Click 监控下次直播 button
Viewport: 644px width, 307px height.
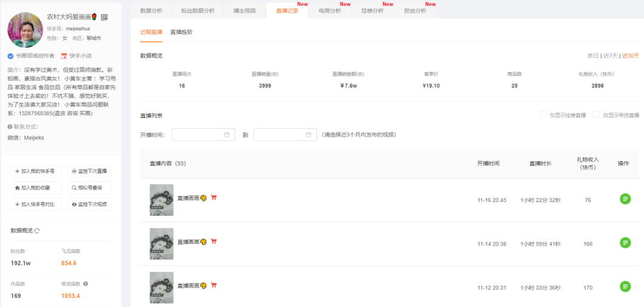point(89,171)
